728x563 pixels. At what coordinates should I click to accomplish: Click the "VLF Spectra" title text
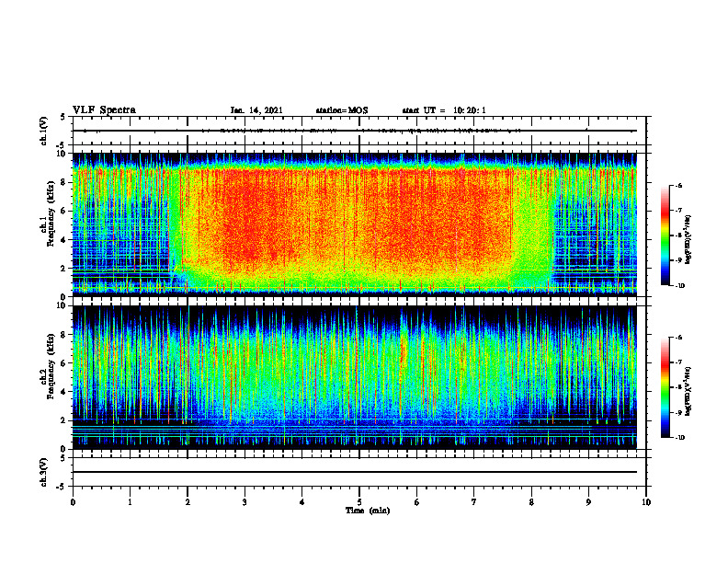(x=104, y=110)
